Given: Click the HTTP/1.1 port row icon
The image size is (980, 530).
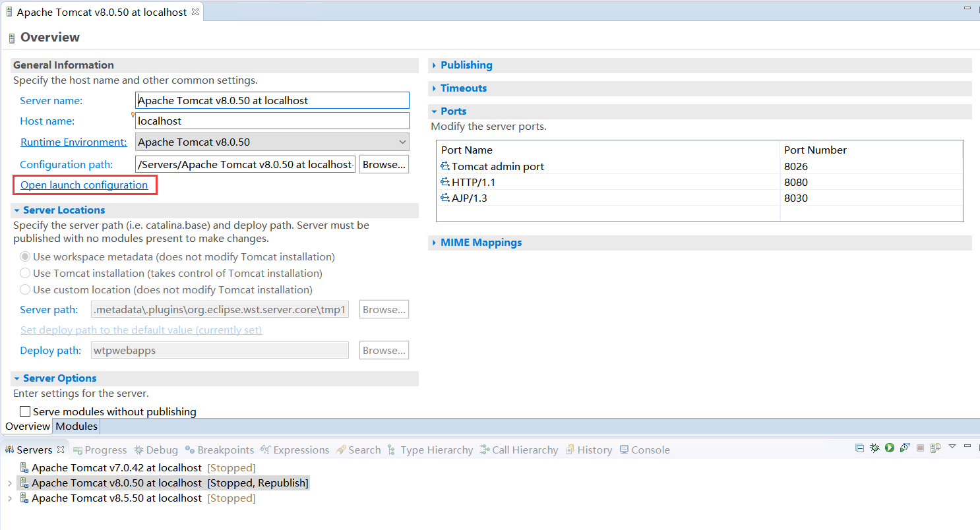Looking at the screenshot, I should 445,182.
